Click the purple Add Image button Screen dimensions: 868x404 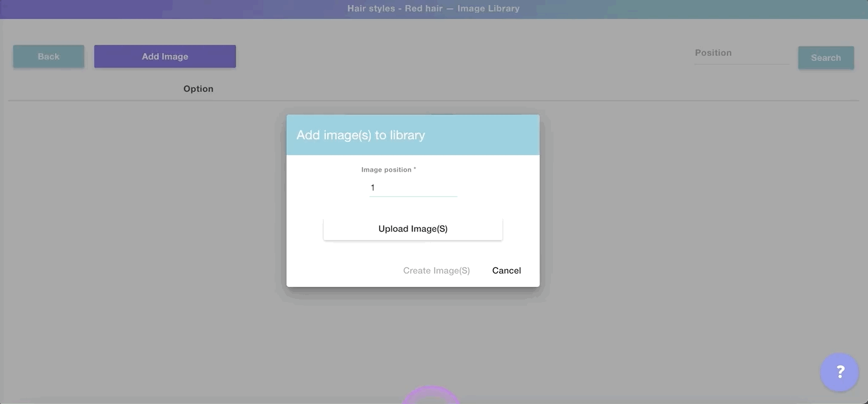165,56
